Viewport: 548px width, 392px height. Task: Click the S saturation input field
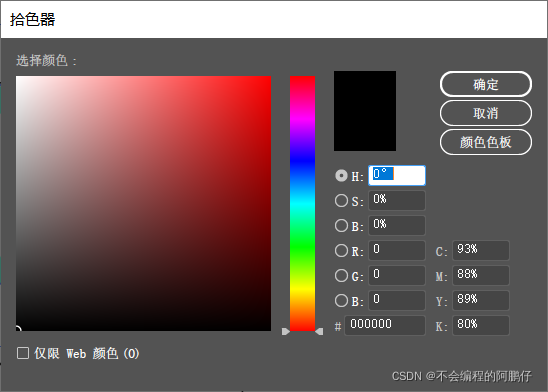397,201
